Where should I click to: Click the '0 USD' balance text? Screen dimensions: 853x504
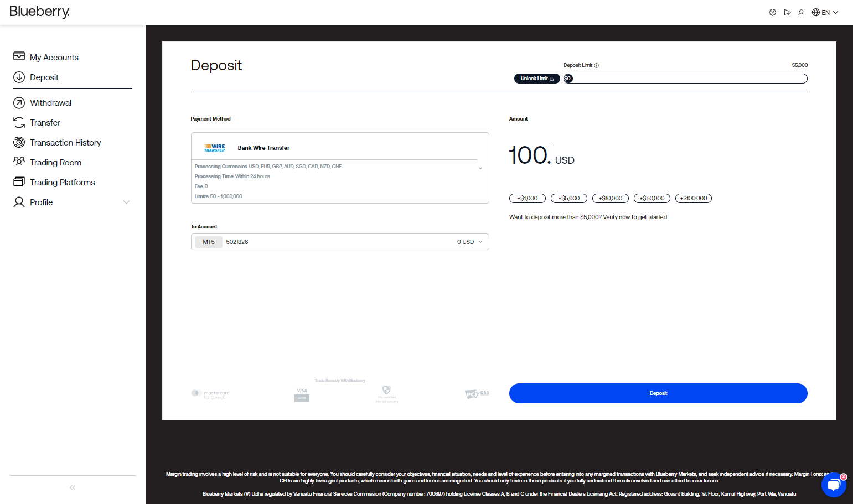click(466, 242)
